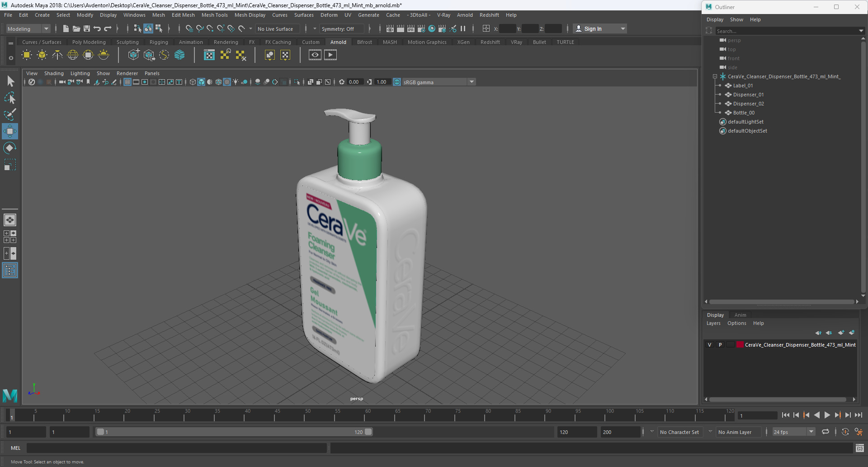Create a new display layer with selected

pos(852,333)
